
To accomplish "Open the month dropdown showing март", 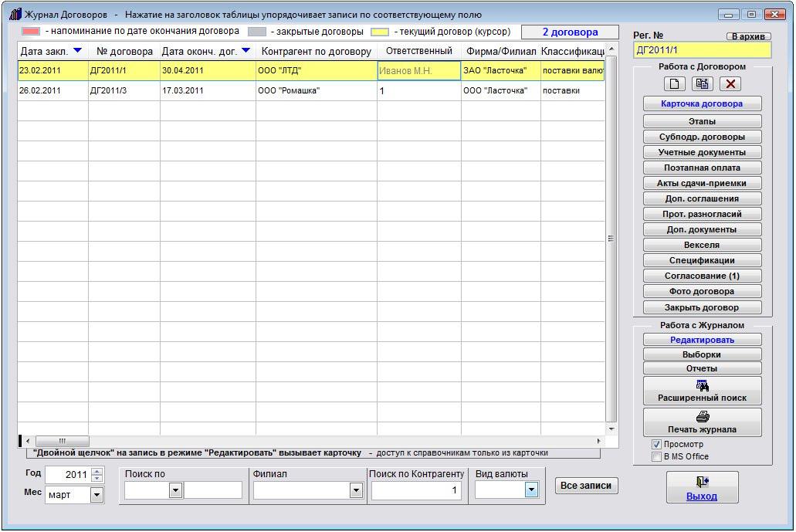I will pyautogui.click(x=97, y=495).
